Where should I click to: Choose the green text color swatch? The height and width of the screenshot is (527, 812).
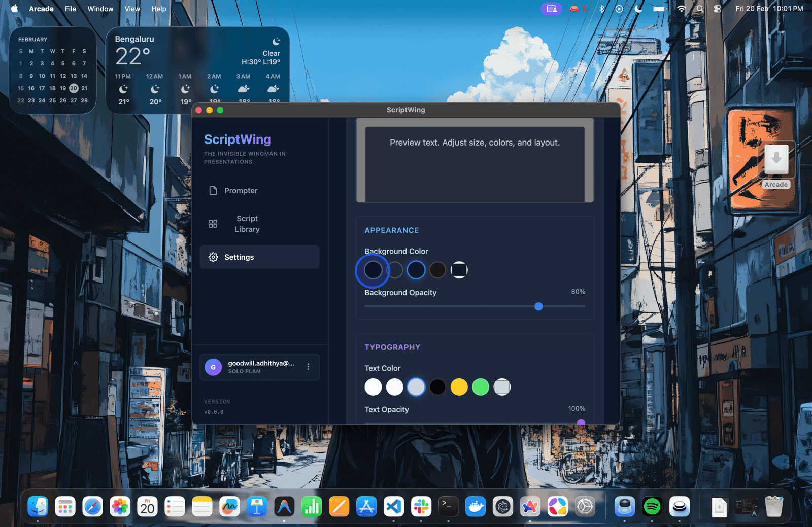coord(480,387)
